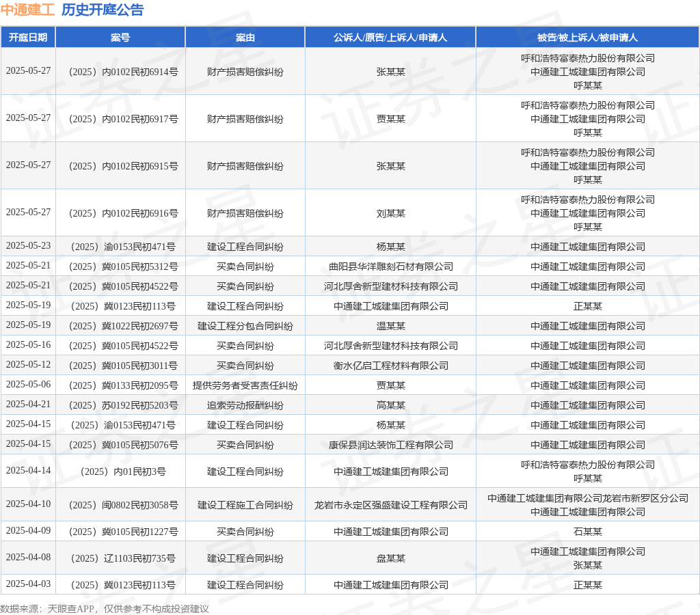This screenshot has height=615, width=700.
Task: Click defendant 石某某 cell
Action: (587, 532)
